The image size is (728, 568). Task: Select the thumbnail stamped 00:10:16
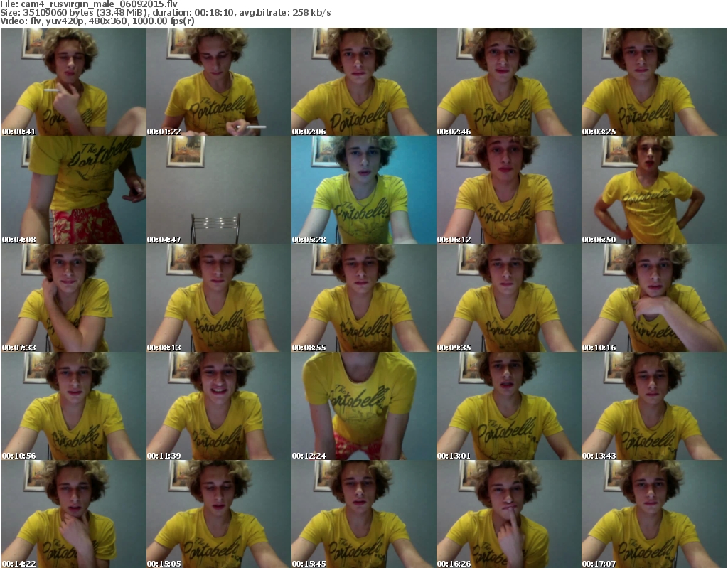coord(654,298)
